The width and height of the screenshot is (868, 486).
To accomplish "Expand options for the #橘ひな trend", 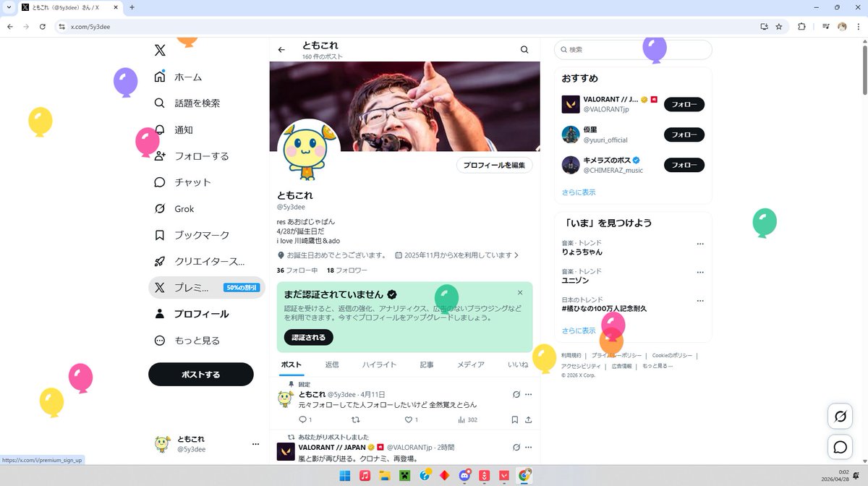I will 699,300.
